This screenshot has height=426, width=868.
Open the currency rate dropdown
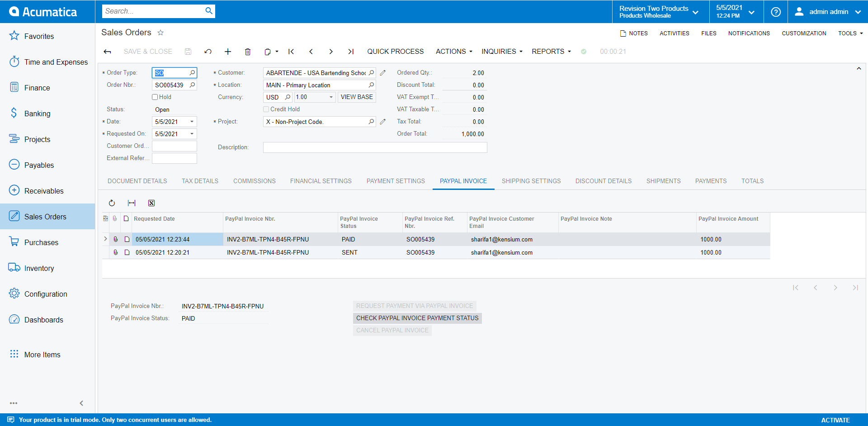331,97
